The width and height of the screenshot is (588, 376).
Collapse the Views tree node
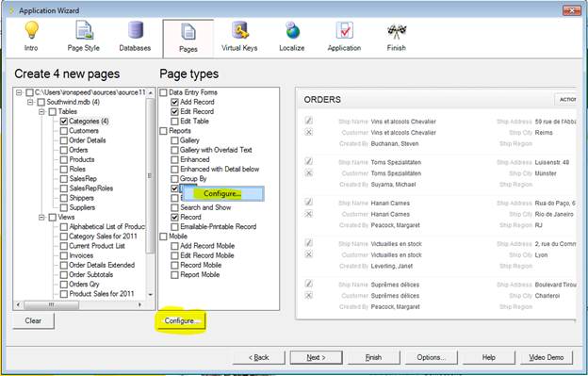[41, 218]
